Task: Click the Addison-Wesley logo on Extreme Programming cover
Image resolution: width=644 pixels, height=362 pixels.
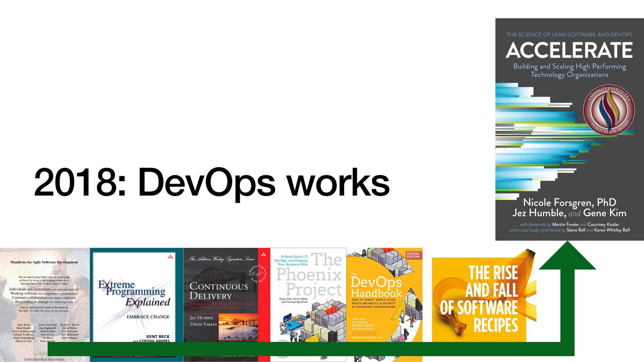Action: pyautogui.click(x=170, y=257)
